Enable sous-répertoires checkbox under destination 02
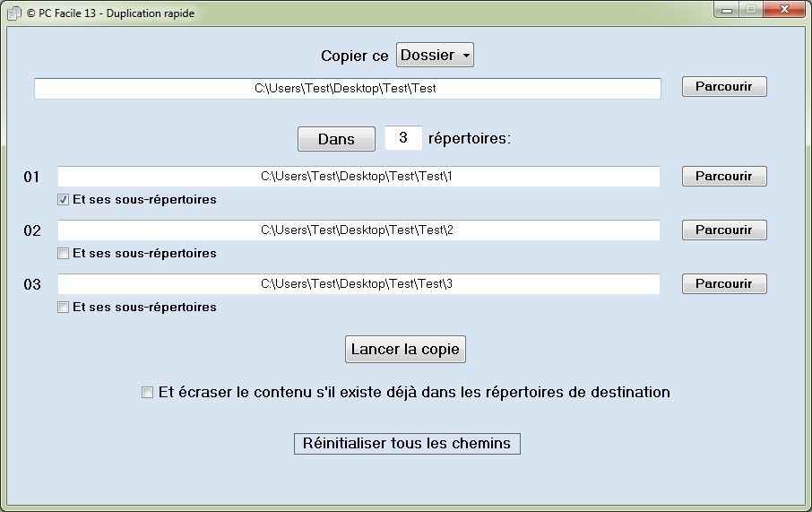 63,254
